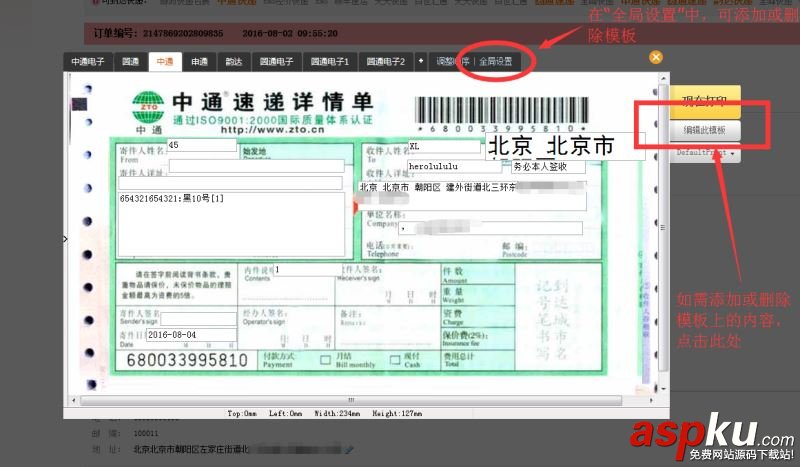The image size is (800, 467).
Task: Open 调整顺序 to reorder templates
Action: tap(453, 61)
